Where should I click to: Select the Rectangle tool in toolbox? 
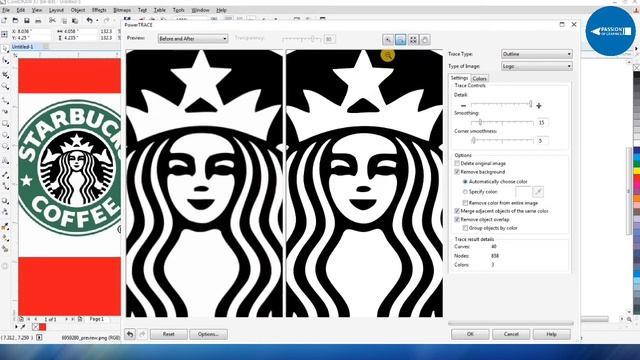pyautogui.click(x=5, y=123)
